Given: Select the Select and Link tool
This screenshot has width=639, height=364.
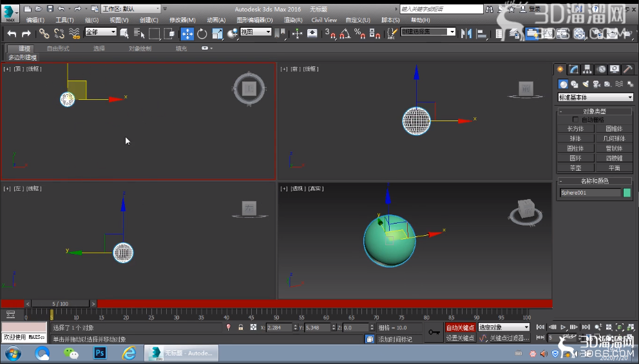Looking at the screenshot, I should point(44,34).
